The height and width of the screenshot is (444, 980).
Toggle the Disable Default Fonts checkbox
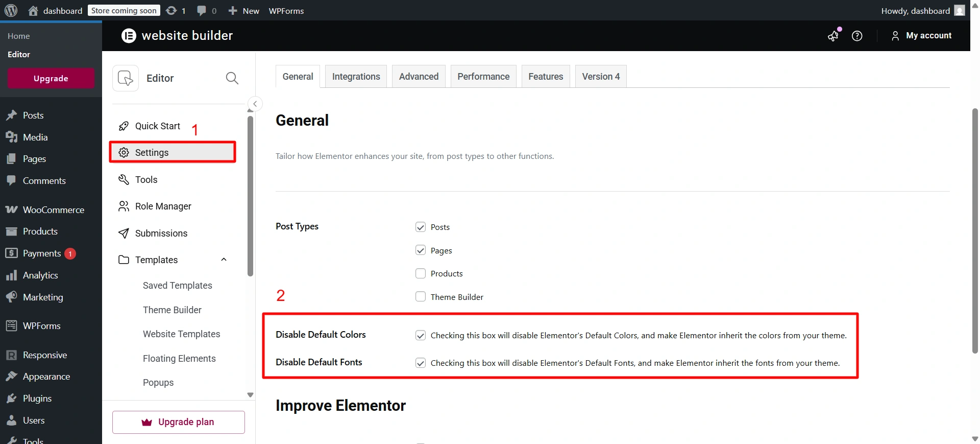click(421, 363)
